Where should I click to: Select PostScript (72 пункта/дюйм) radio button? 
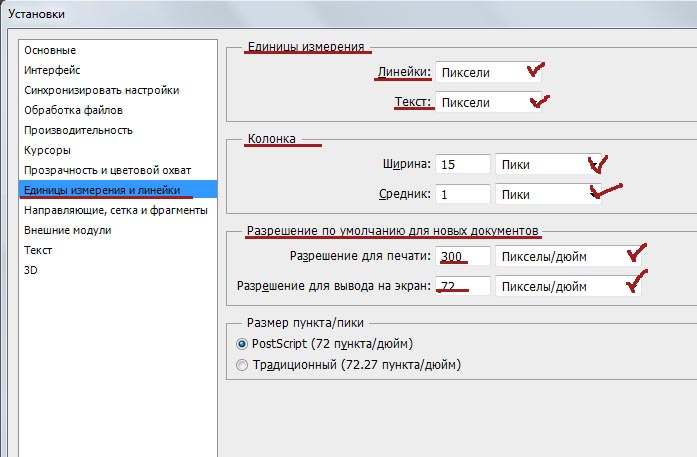(241, 344)
